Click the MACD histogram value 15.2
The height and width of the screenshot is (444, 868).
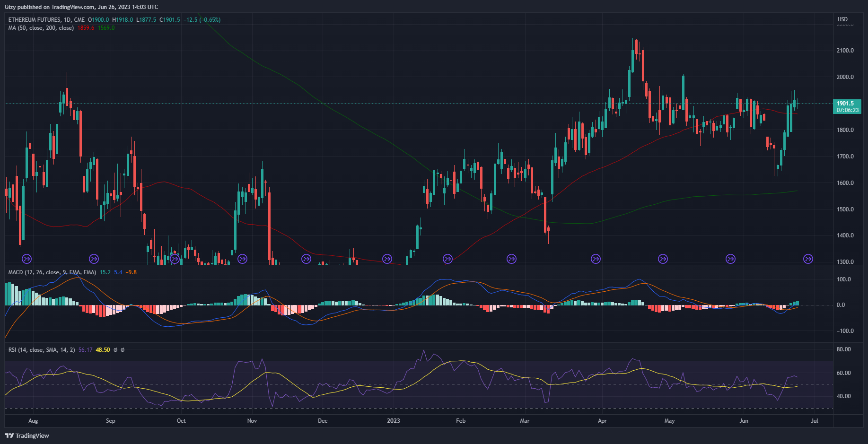[105, 272]
